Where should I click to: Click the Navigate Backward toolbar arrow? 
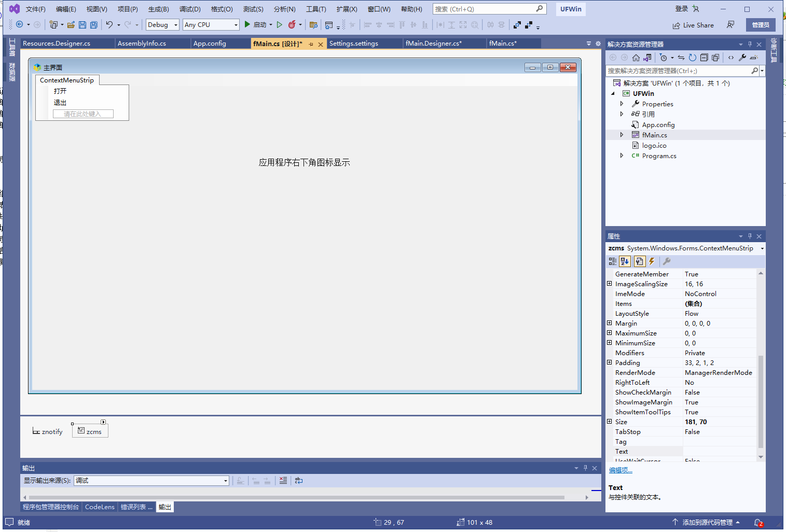pyautogui.click(x=20, y=24)
